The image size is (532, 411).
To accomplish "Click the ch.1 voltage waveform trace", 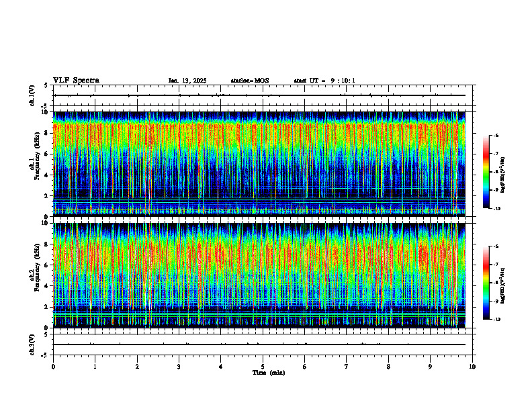I will pos(259,95).
